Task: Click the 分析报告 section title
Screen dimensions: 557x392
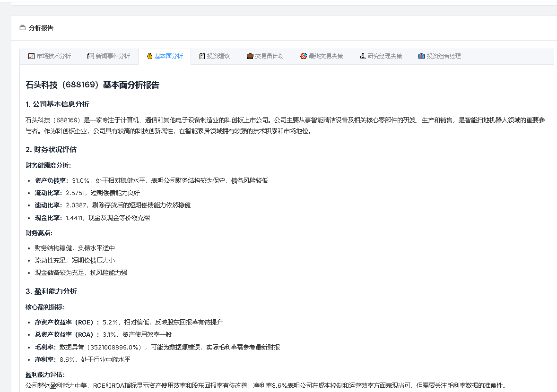Action: [41, 28]
